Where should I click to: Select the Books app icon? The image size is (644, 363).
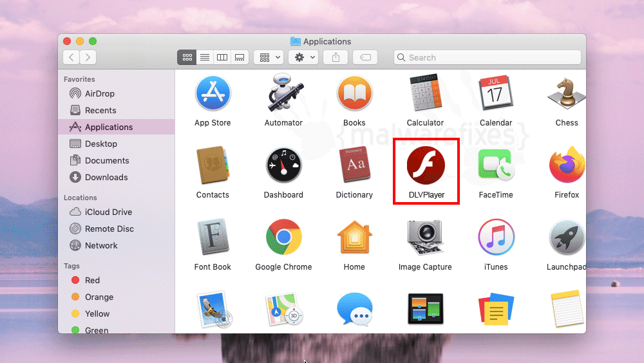[354, 93]
